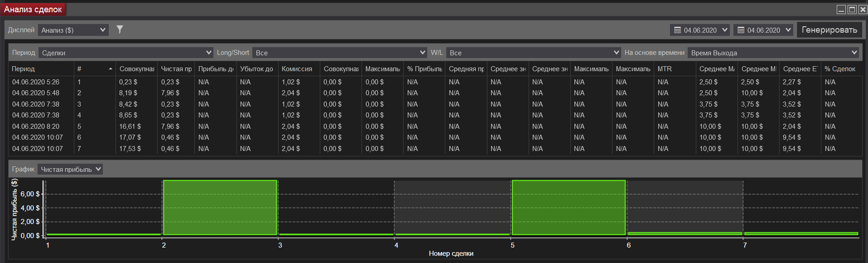Screen dimensions: 868x263
Task: Click the Комиссия column header
Action: pos(299,69)
